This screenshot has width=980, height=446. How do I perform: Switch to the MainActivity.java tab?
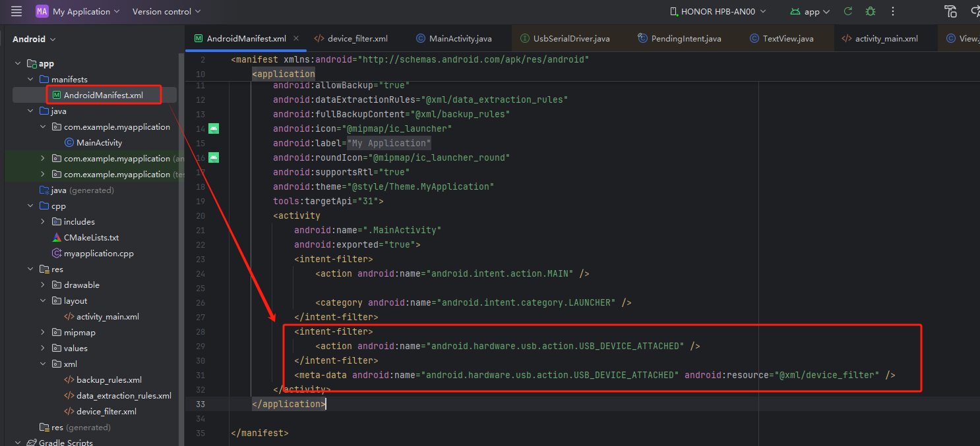(x=454, y=38)
